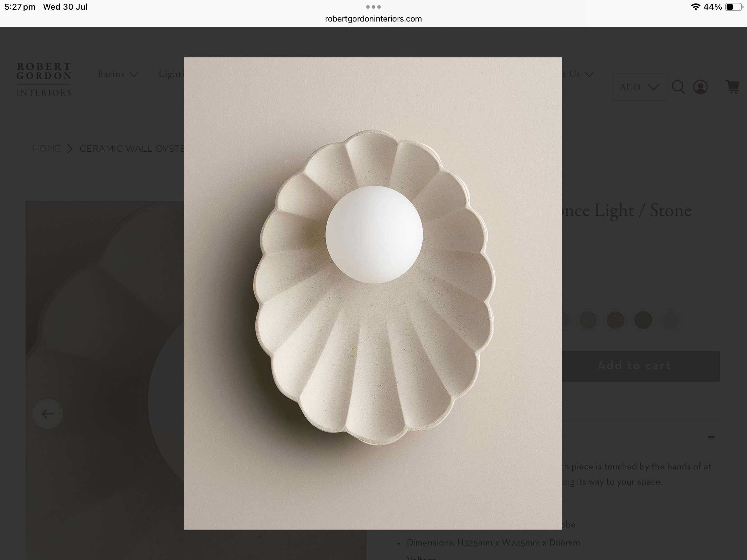Select the grey-brown colour swatch
The height and width of the screenshot is (560, 747).
pyautogui.click(x=588, y=320)
